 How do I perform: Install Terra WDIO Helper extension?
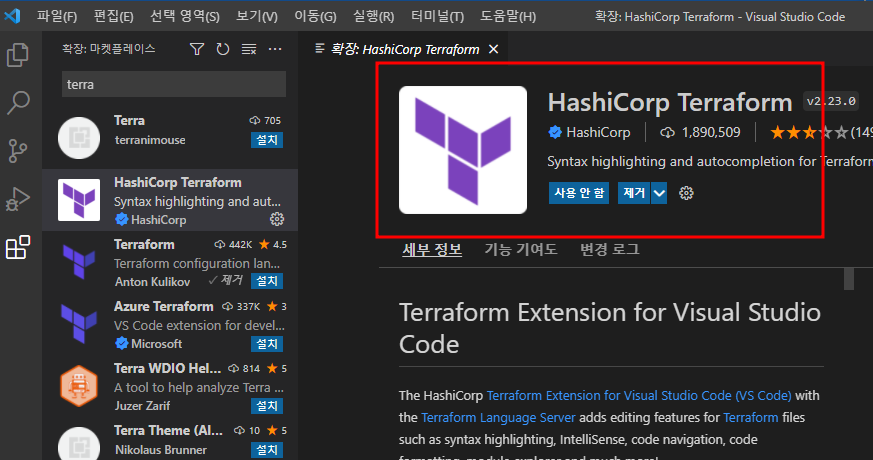coord(267,406)
